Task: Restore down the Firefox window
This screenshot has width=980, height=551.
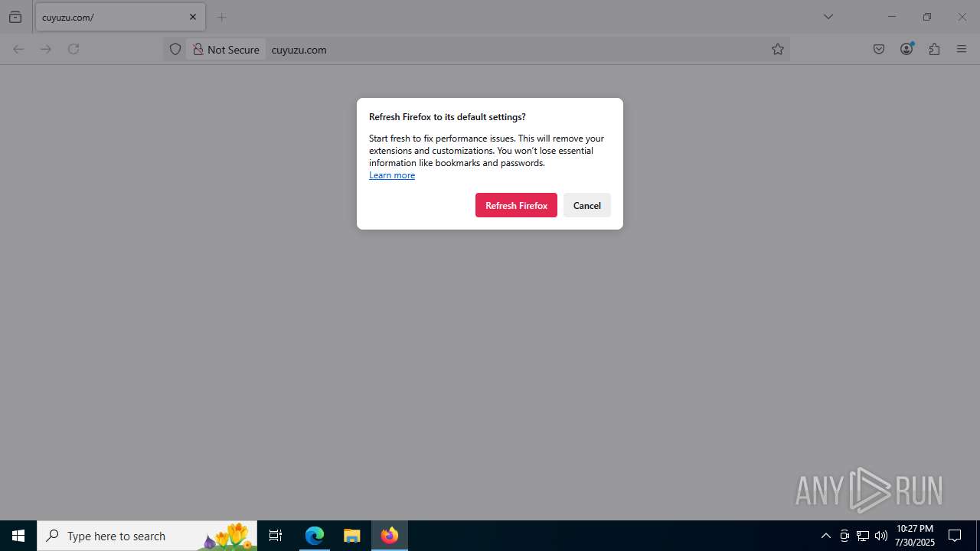Action: 926,17
